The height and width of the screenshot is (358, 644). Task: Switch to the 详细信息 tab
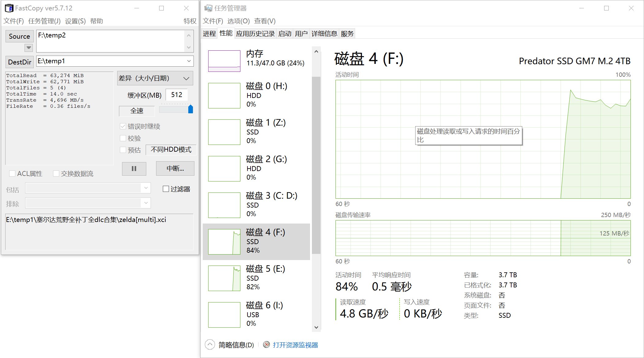[324, 33]
